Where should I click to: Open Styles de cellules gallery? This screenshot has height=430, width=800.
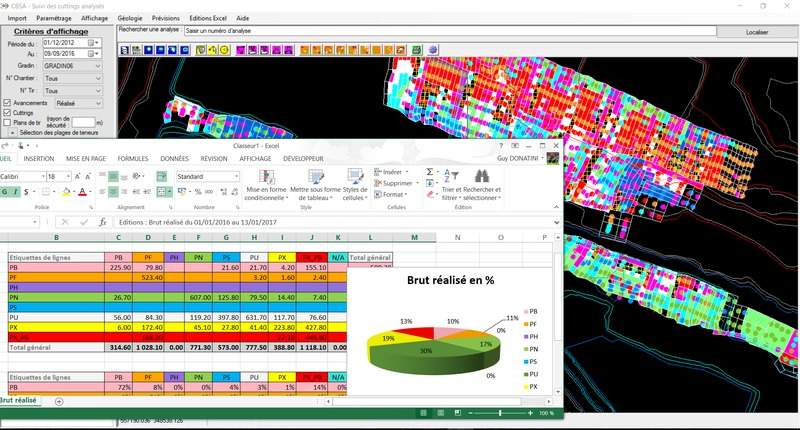[x=355, y=185]
